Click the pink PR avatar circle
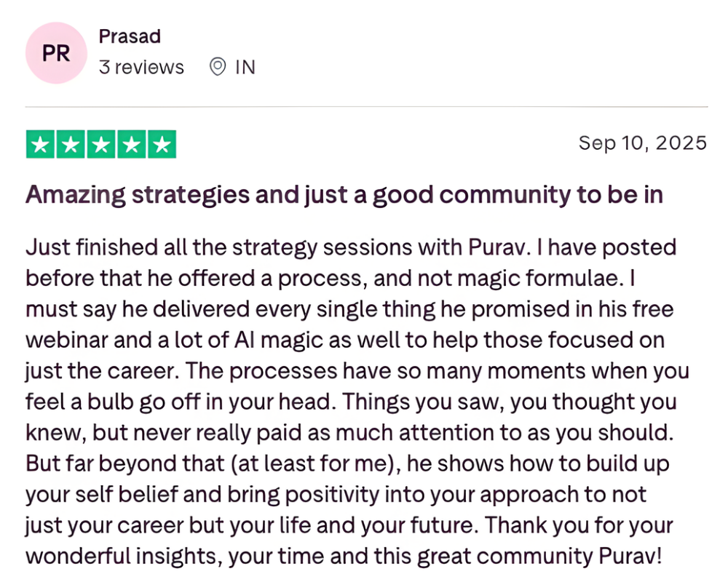 (x=56, y=53)
